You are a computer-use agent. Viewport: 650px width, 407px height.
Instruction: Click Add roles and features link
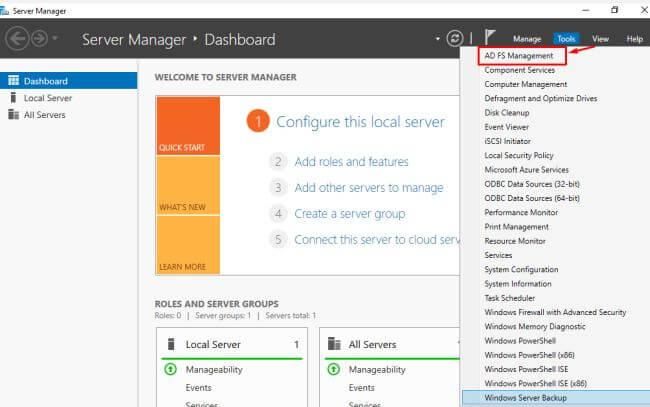click(x=351, y=161)
